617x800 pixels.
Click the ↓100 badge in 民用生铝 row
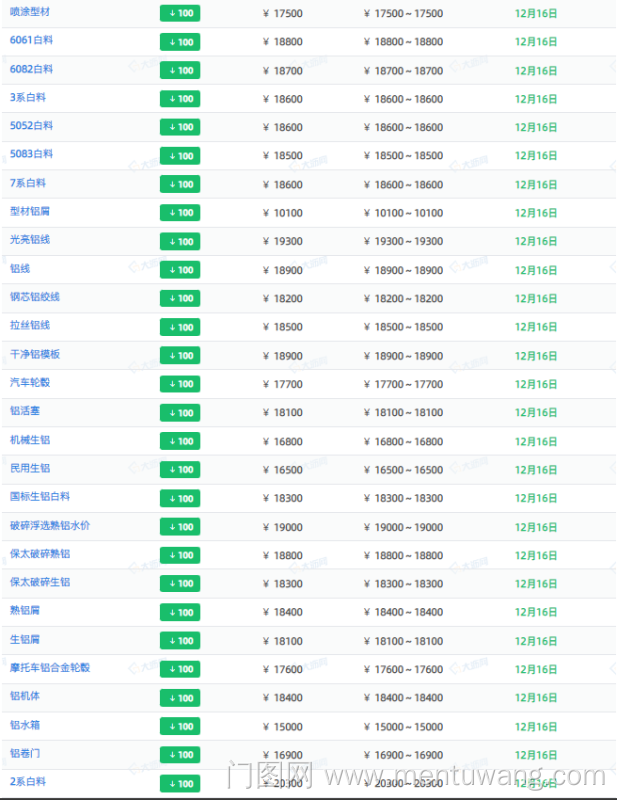point(180,469)
